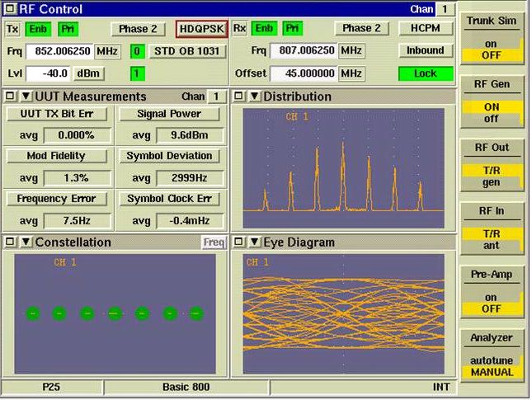Click the Tx frequency field 852.006250
The height and width of the screenshot is (400, 532).
59,51
